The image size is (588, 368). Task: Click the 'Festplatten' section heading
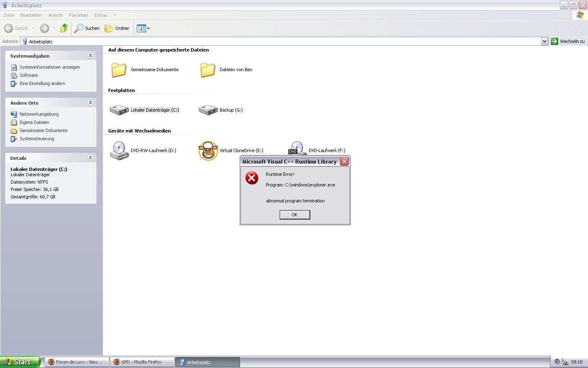tap(121, 90)
